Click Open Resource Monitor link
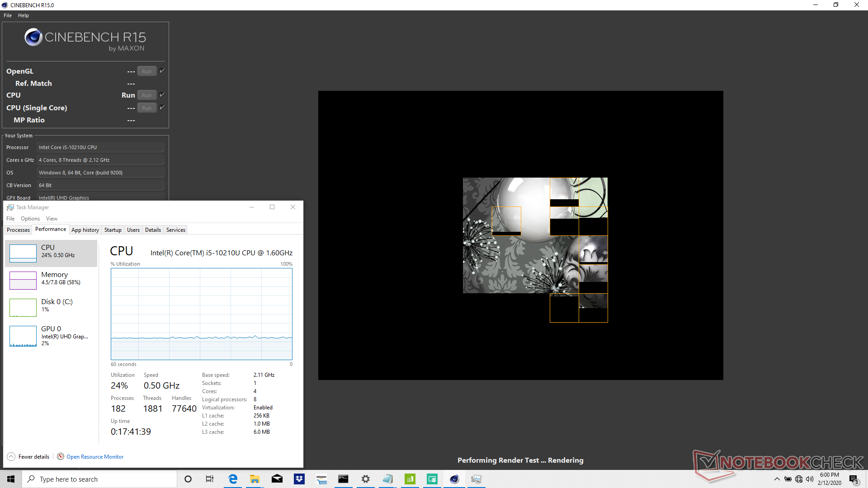 click(95, 457)
